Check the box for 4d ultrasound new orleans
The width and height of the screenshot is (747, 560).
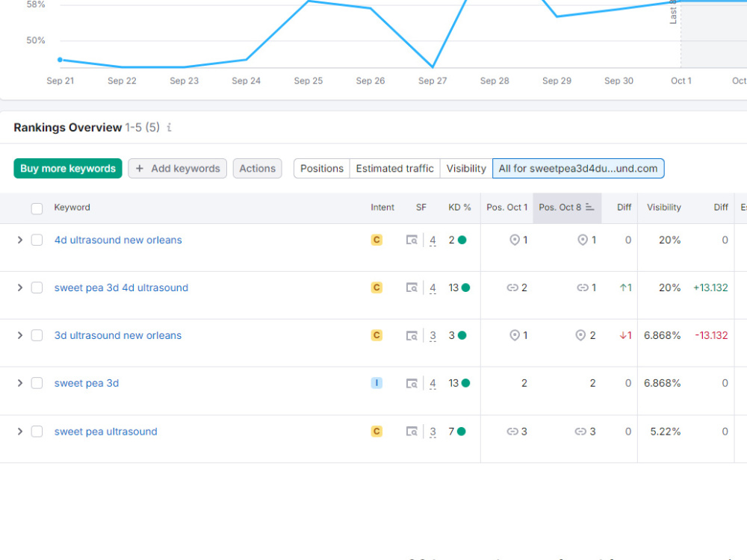37,240
